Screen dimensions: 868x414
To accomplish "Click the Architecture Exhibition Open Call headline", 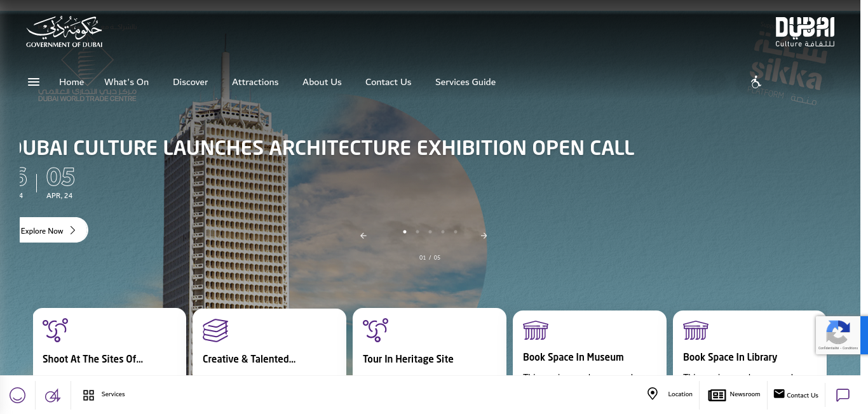I will 327,148.
